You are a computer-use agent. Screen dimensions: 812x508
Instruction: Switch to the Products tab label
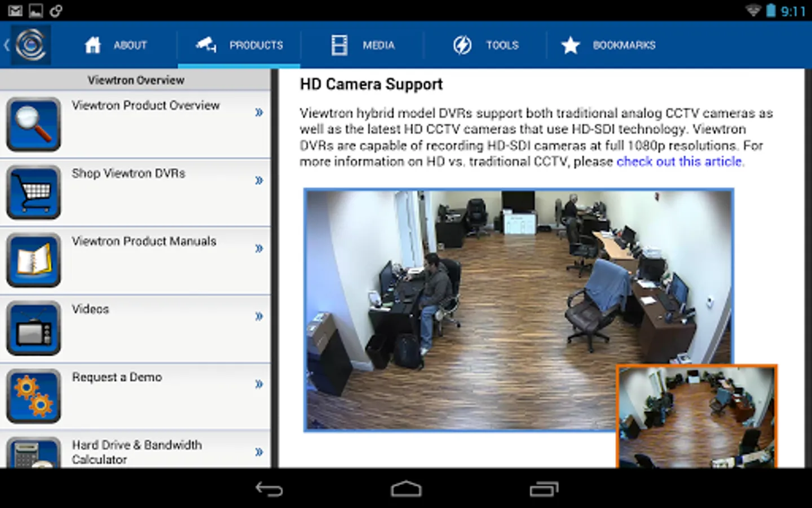click(x=256, y=45)
